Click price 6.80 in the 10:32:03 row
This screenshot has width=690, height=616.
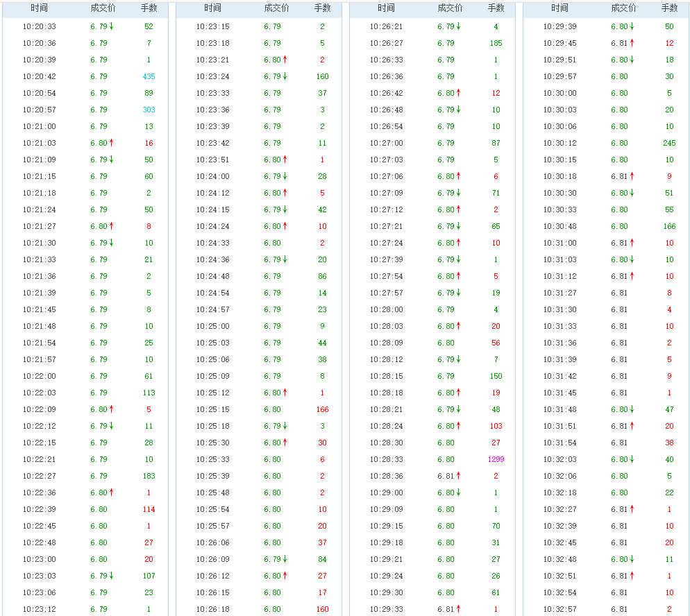[619, 459]
